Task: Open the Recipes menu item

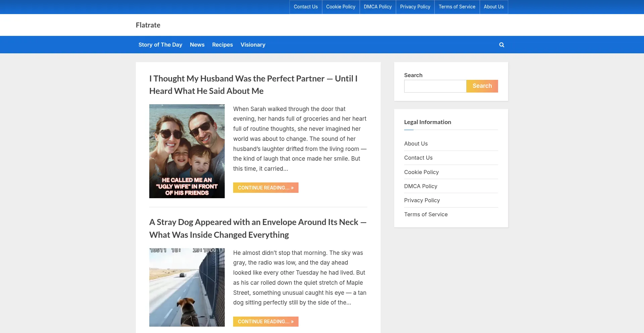Action: 222,45
